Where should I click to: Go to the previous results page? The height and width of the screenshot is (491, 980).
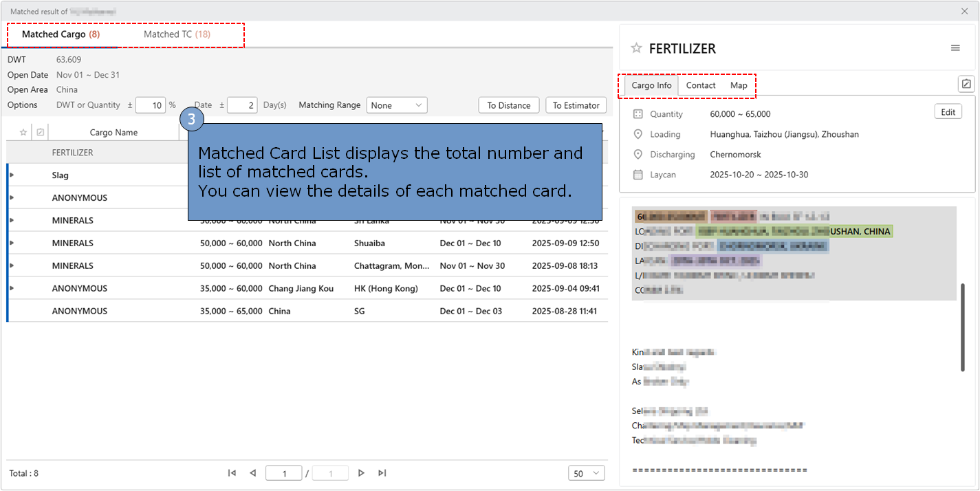252,473
